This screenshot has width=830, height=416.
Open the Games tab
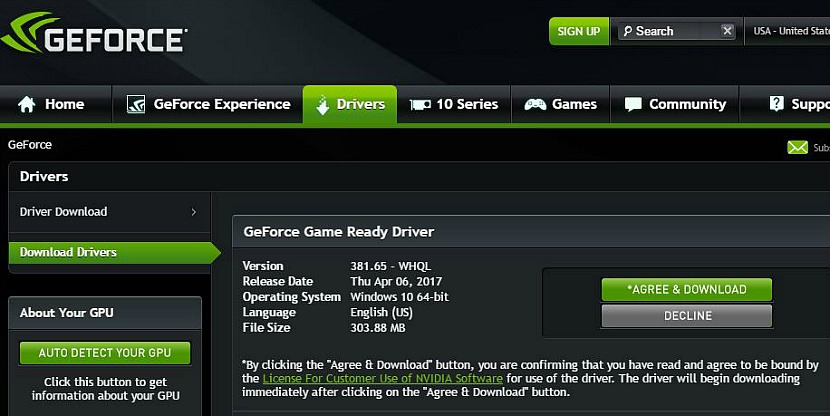(x=561, y=104)
